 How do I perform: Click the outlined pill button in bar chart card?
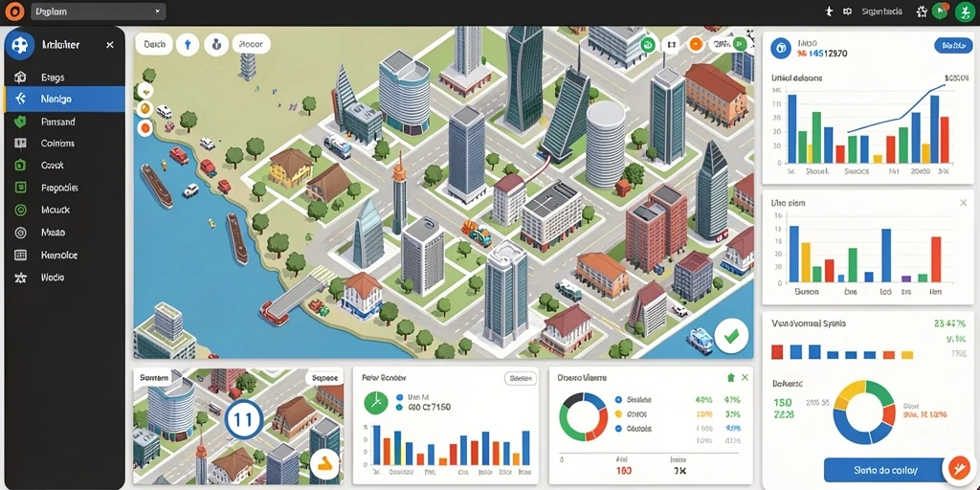[520, 378]
